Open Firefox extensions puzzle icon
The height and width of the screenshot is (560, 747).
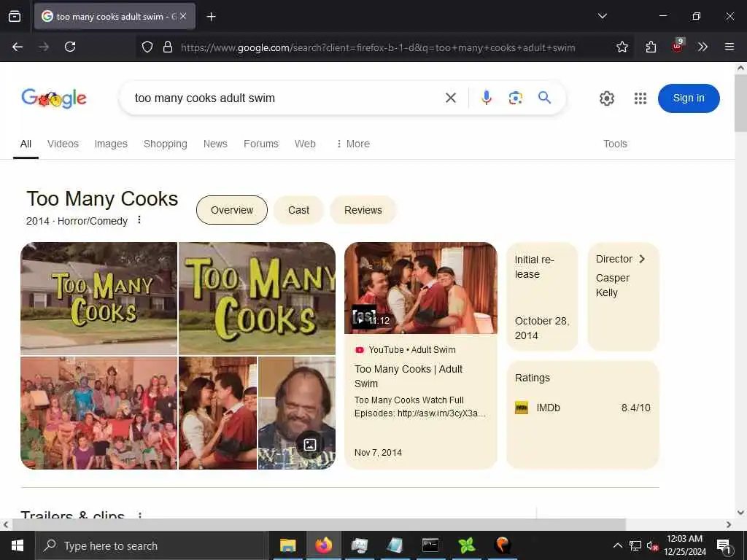pyautogui.click(x=651, y=47)
